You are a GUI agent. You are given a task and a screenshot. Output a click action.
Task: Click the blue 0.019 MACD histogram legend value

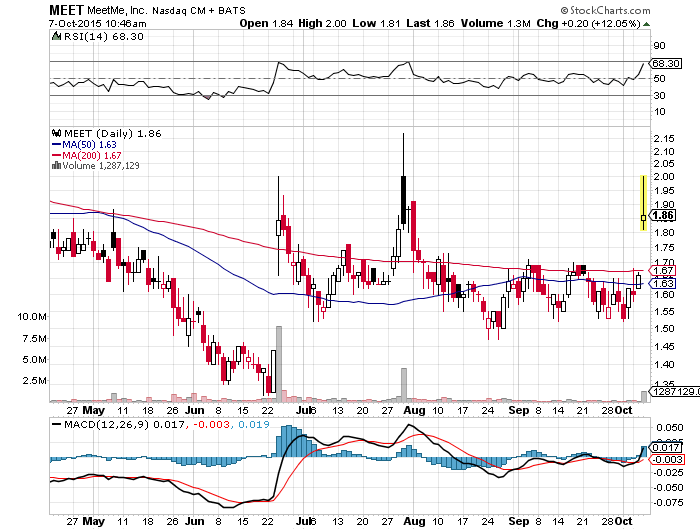tap(254, 425)
